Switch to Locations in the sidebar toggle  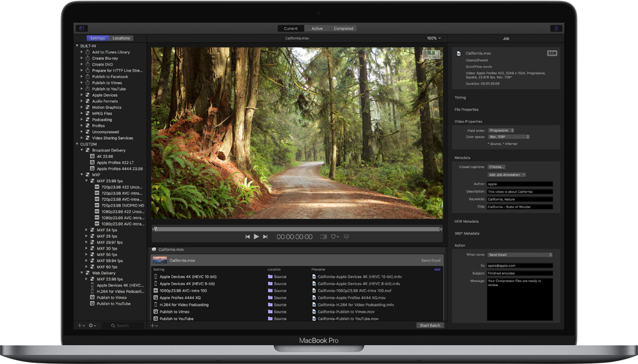[121, 38]
